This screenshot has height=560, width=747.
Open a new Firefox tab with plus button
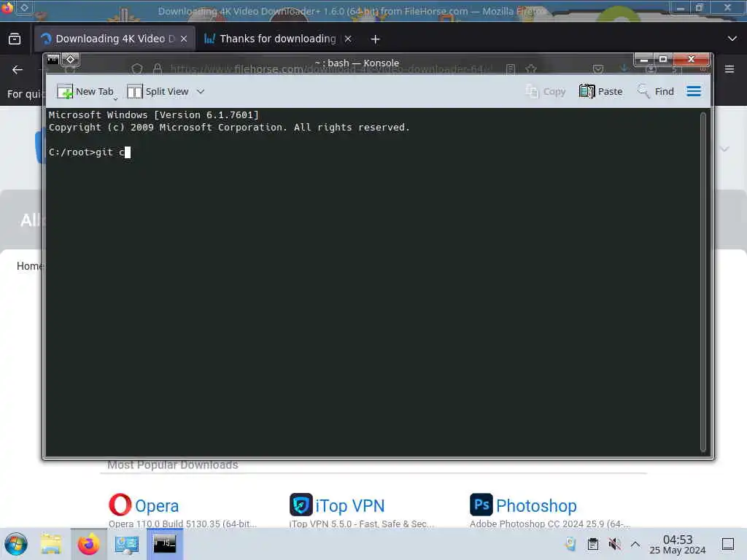click(376, 39)
